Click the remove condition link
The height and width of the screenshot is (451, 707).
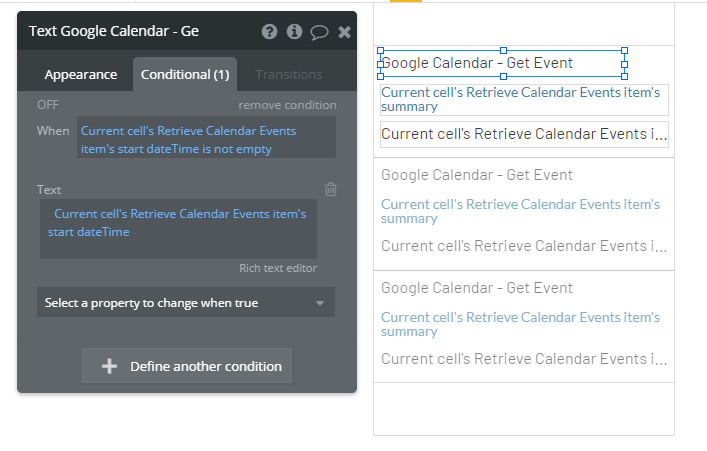287,105
